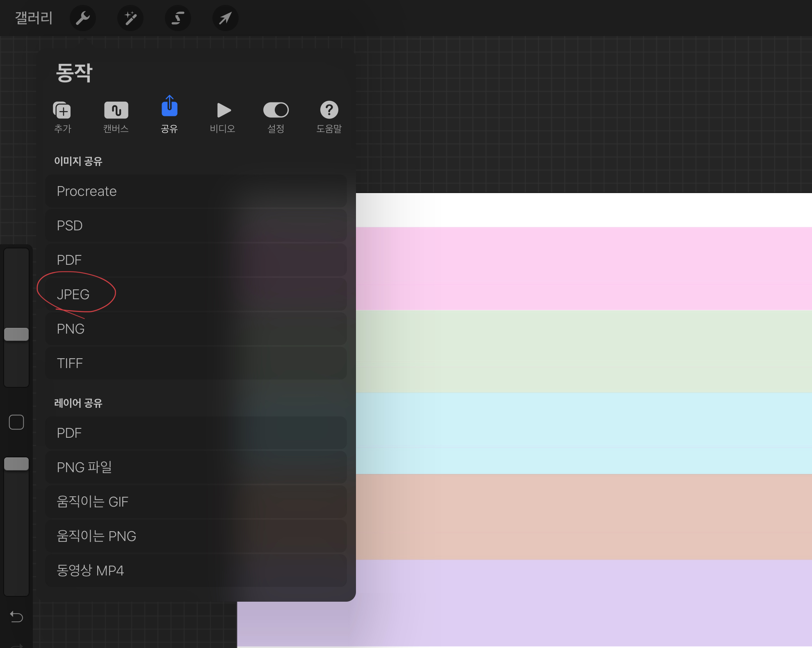Click the brush size slider handle
The width and height of the screenshot is (812, 648).
click(x=16, y=334)
